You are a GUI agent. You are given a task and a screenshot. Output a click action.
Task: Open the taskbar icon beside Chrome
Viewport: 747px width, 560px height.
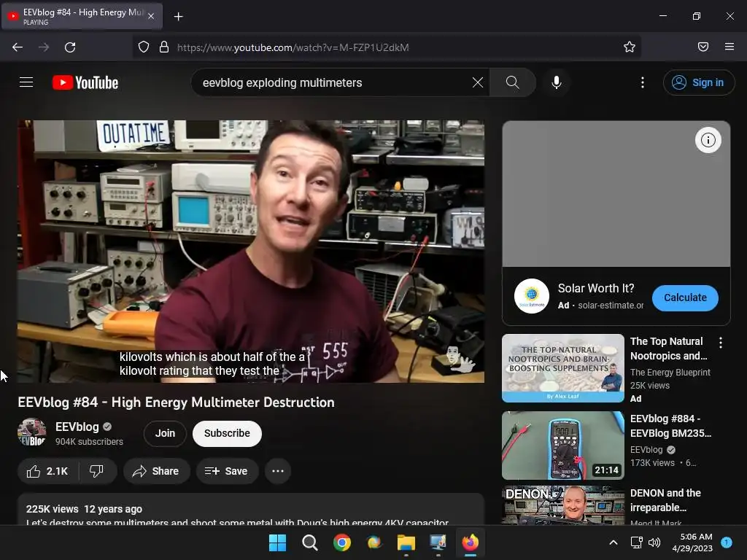[x=374, y=542]
